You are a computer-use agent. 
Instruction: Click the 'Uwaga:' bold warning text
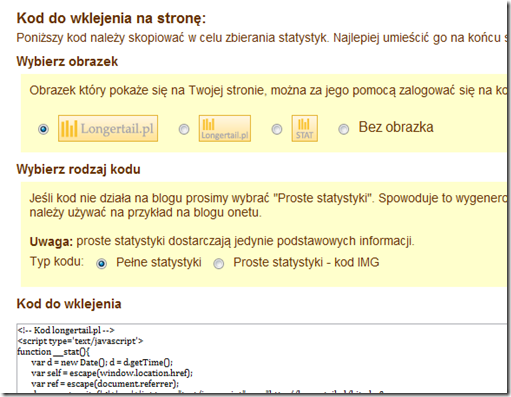click(51, 241)
